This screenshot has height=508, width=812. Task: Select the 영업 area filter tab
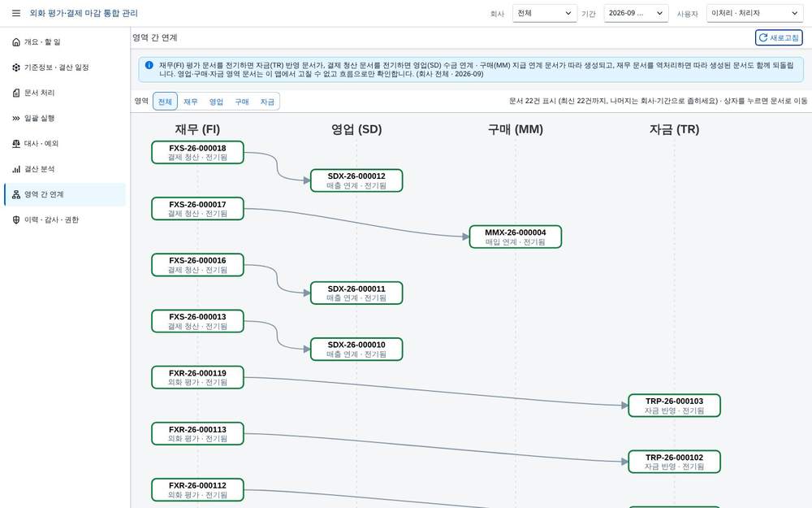coord(216,102)
